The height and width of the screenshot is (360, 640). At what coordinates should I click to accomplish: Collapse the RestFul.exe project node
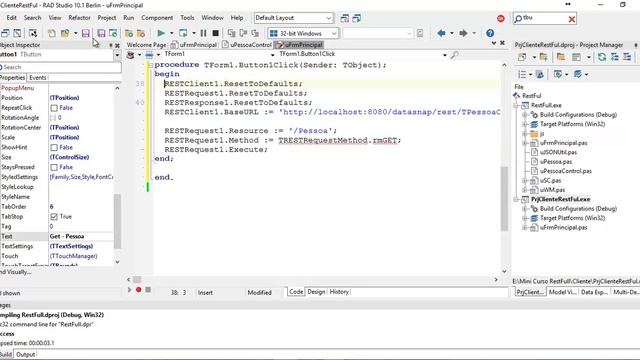point(516,105)
